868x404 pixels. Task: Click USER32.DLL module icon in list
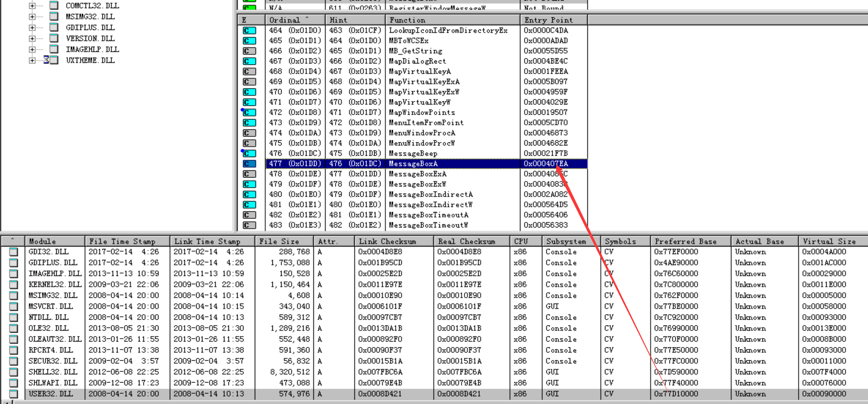click(x=13, y=394)
